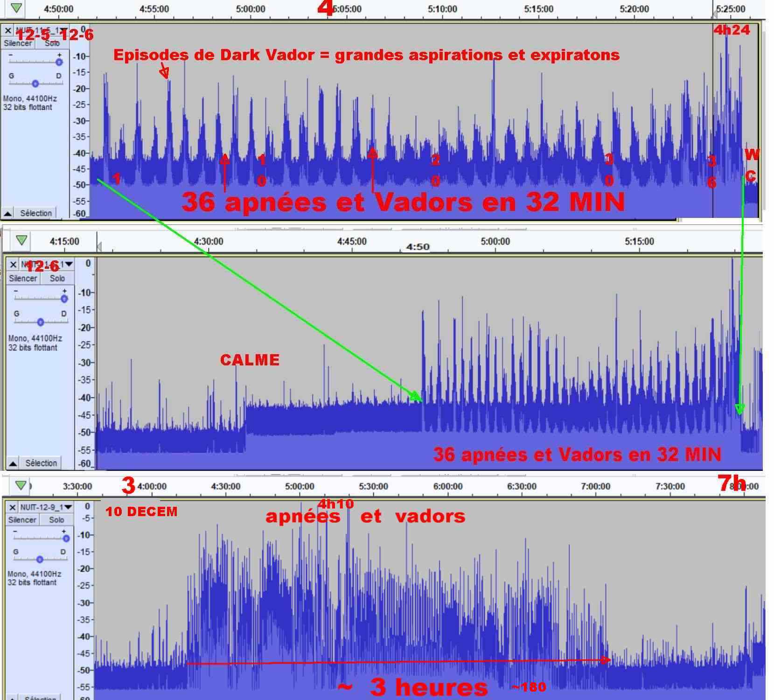Open the middle track's name dropdown menu
Image resolution: width=774 pixels, height=700 pixels.
69,265
